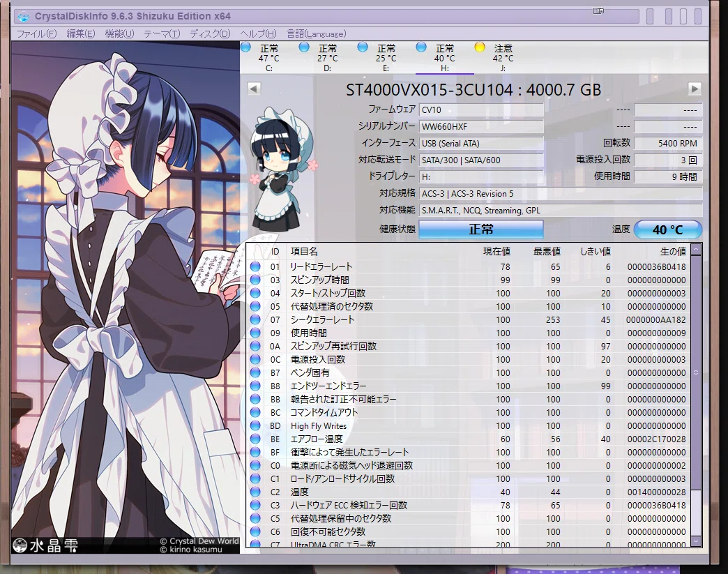Select drive H: tab showing 40 °C
The height and width of the screenshot is (574, 728).
tap(444, 58)
